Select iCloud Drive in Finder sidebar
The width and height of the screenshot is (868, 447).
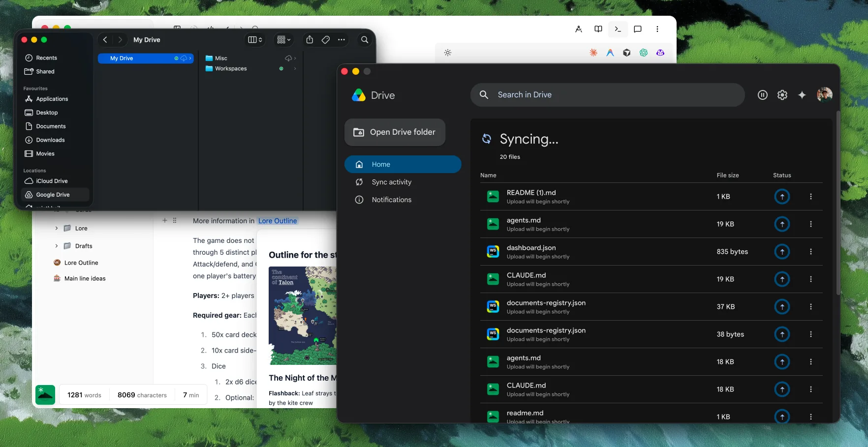click(55, 181)
